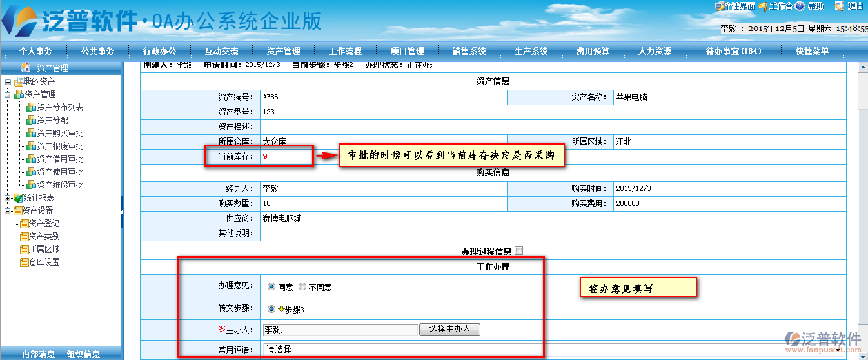This screenshot has width=868, height=360.
Task: Click the supplier value 赛博电脑城
Action: point(282,219)
